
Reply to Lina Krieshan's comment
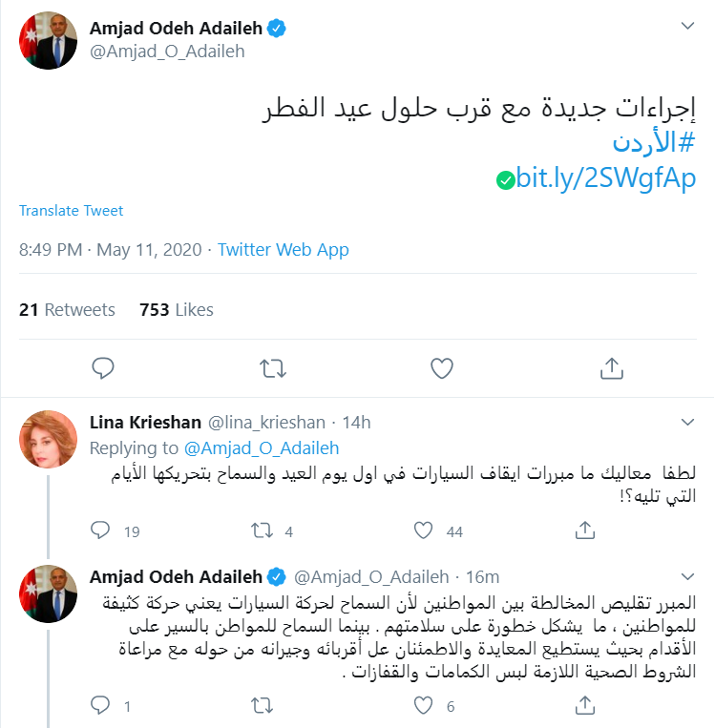(102, 530)
